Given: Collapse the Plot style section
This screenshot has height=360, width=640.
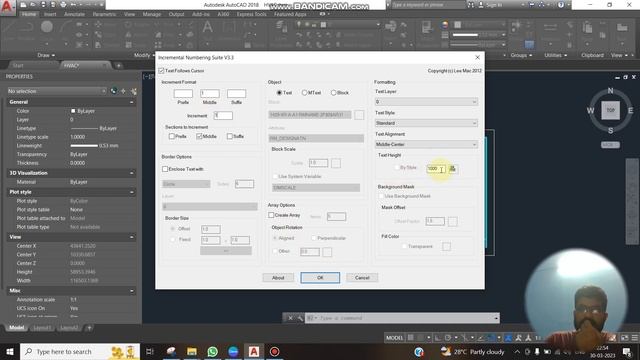Looking at the screenshot, I should tap(131, 192).
